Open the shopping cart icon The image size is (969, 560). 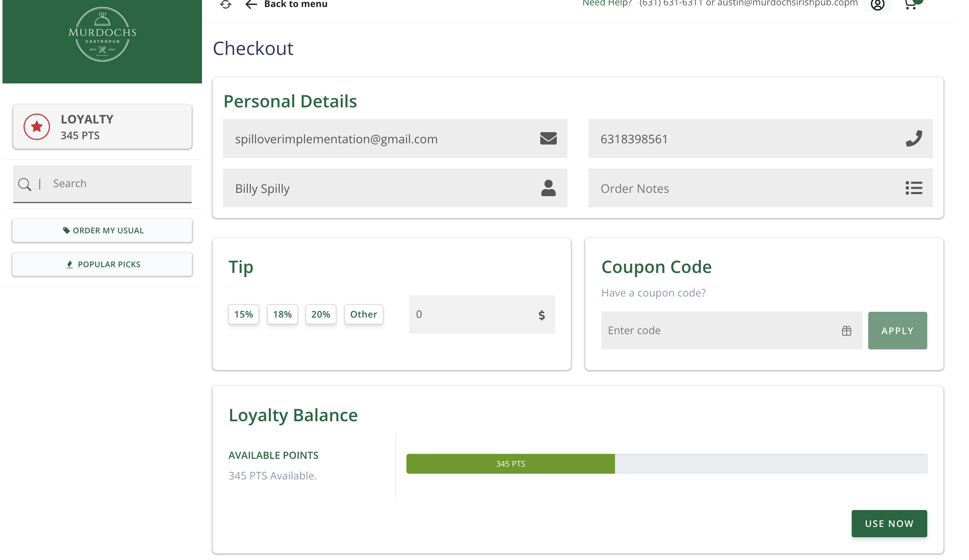coord(910,4)
